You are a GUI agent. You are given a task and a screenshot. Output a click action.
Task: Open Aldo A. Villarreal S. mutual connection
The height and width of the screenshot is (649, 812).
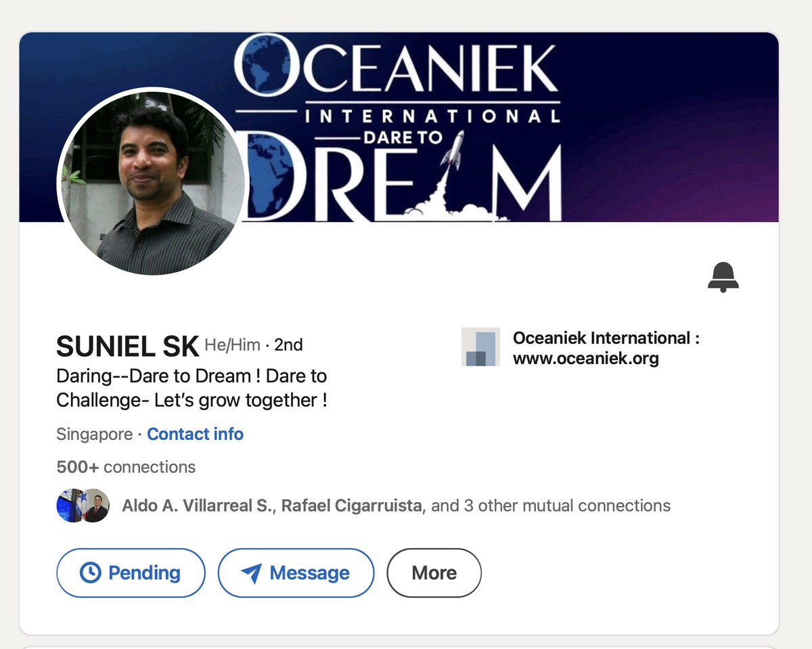(196, 506)
